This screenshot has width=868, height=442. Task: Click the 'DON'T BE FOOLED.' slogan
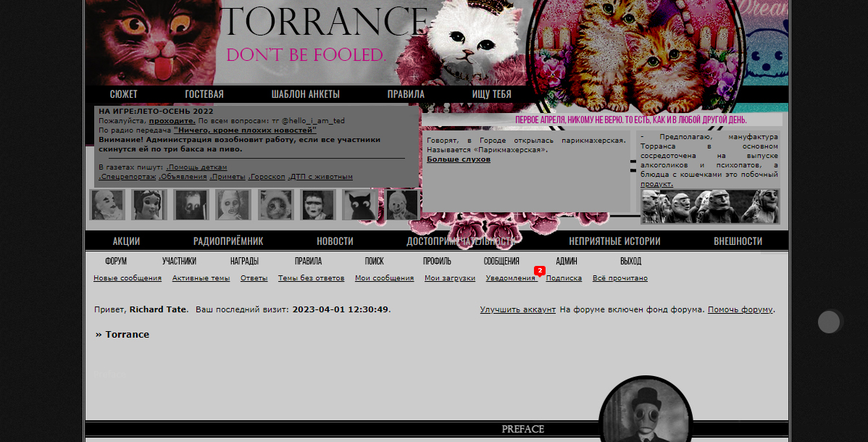coord(306,55)
